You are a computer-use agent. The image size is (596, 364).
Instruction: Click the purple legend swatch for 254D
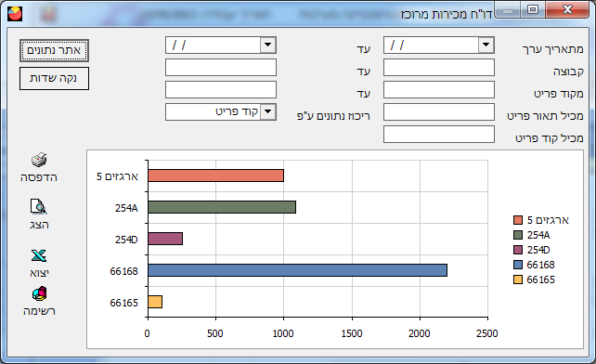click(x=518, y=250)
